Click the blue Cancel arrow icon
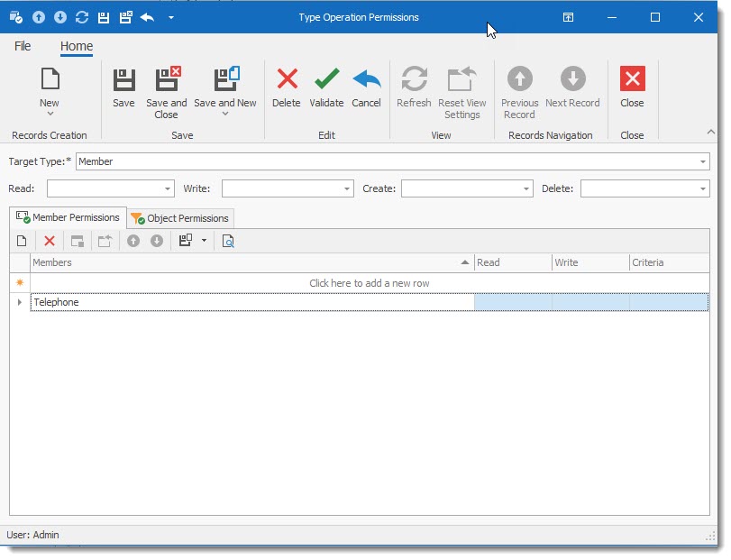 [366, 80]
